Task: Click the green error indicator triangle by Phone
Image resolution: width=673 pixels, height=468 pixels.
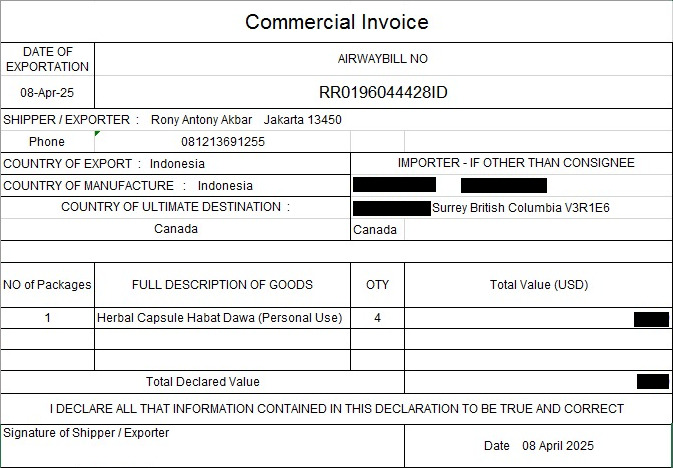Action: click(x=97, y=134)
